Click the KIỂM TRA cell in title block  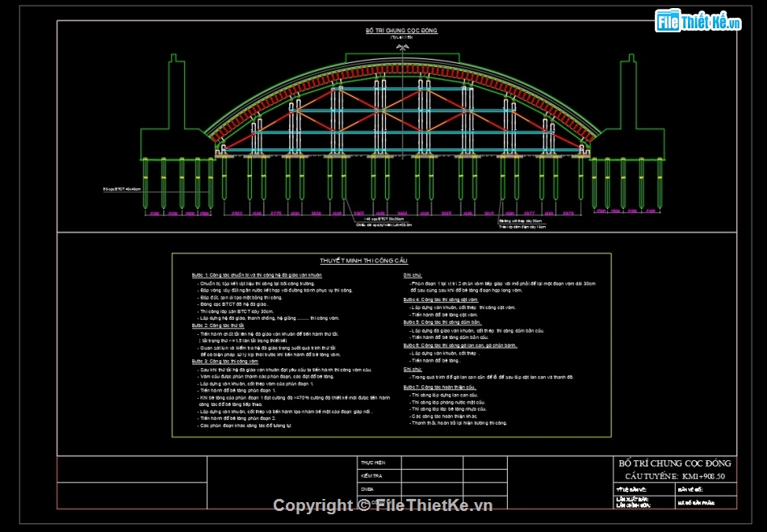(372, 476)
